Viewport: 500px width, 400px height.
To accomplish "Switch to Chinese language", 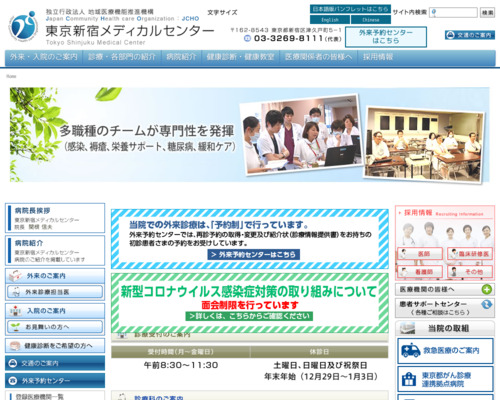I will [371, 20].
